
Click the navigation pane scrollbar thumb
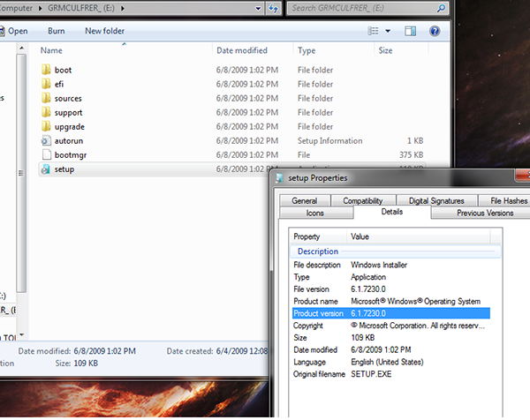tap(21, 173)
